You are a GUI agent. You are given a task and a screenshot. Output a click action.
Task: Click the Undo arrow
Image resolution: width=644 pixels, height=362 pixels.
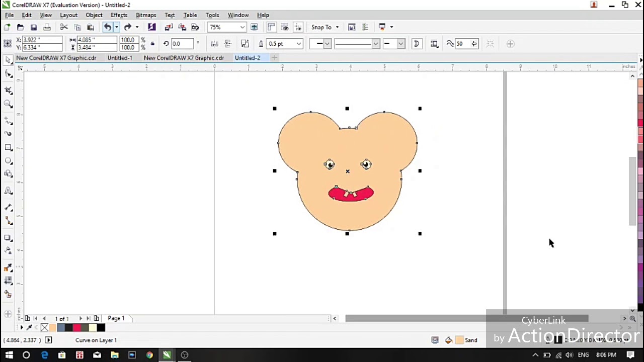pyautogui.click(x=107, y=27)
